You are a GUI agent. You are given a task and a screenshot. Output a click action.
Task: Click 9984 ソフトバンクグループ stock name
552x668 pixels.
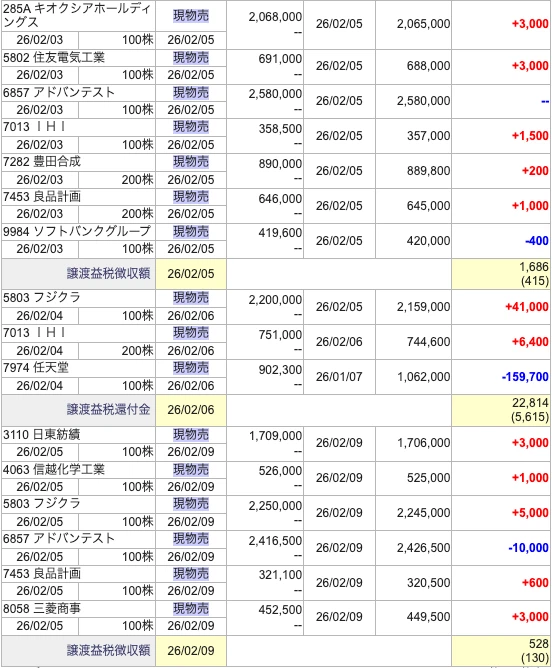(x=77, y=231)
